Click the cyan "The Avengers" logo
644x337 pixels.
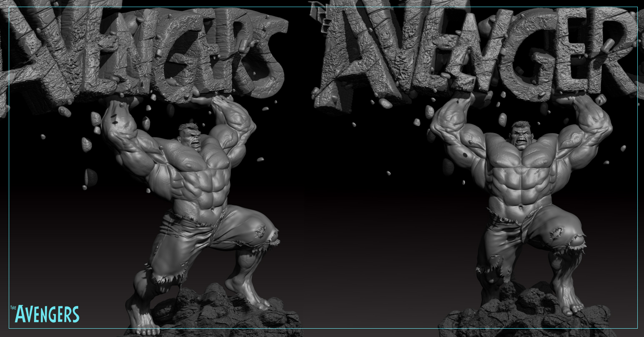pos(45,314)
